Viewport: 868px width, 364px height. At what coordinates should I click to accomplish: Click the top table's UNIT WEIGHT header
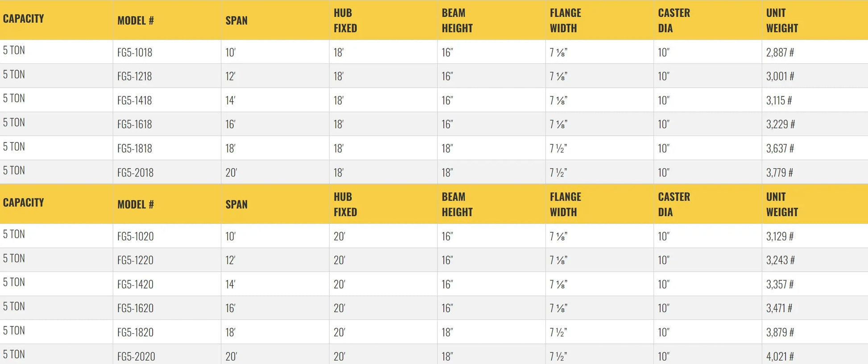[x=782, y=21]
